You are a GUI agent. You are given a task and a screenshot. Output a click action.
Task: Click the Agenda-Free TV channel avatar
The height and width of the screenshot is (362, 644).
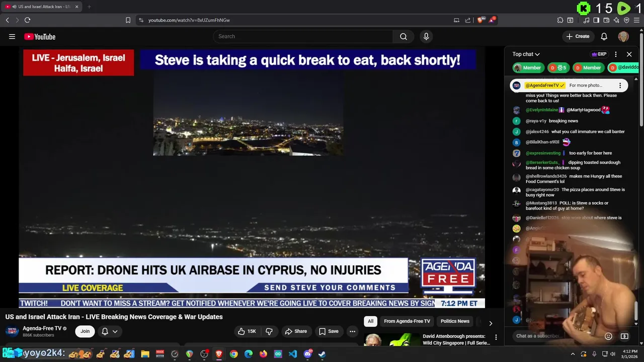pyautogui.click(x=12, y=331)
